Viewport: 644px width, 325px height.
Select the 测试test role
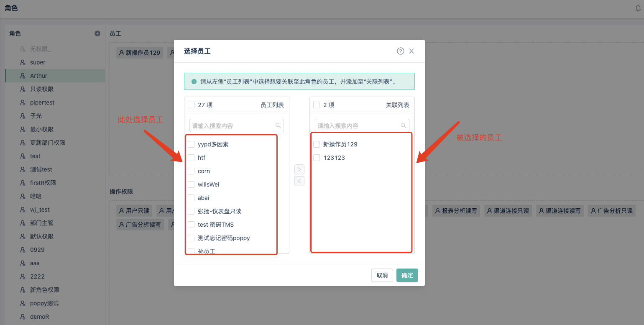coord(55,169)
